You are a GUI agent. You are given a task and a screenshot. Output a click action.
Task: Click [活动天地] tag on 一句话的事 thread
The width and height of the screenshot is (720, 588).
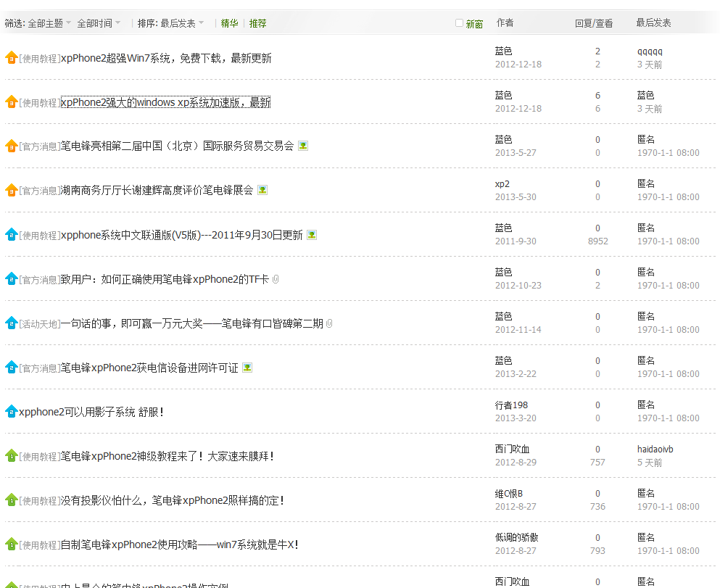40,324
